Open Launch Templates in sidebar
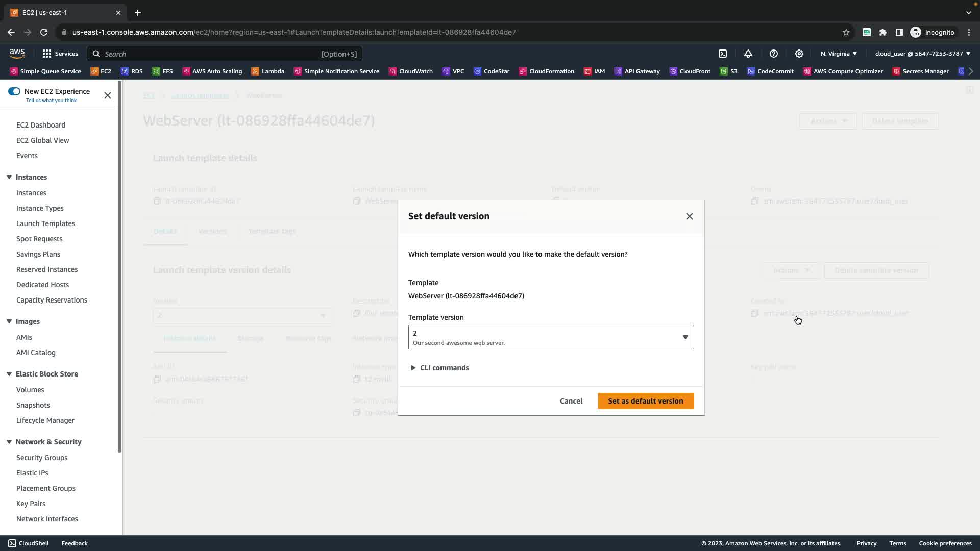The image size is (980, 551). point(45,223)
